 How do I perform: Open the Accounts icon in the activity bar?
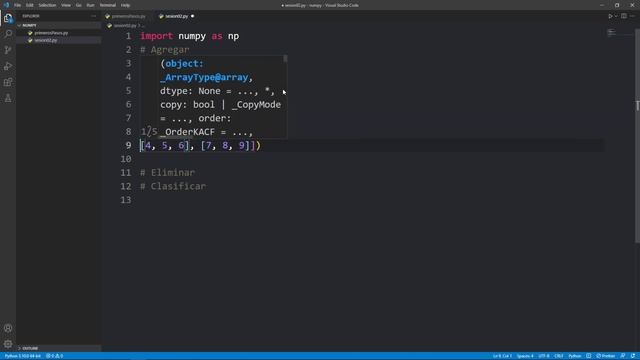(8, 328)
